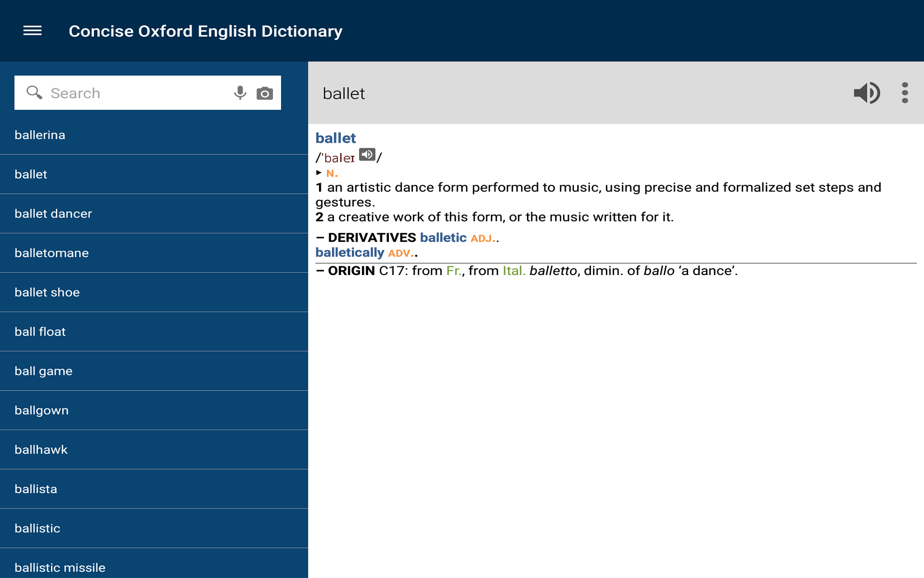Viewport: 924px width, 578px height.
Task: Select 'ball game' in the word list
Action: tap(43, 371)
